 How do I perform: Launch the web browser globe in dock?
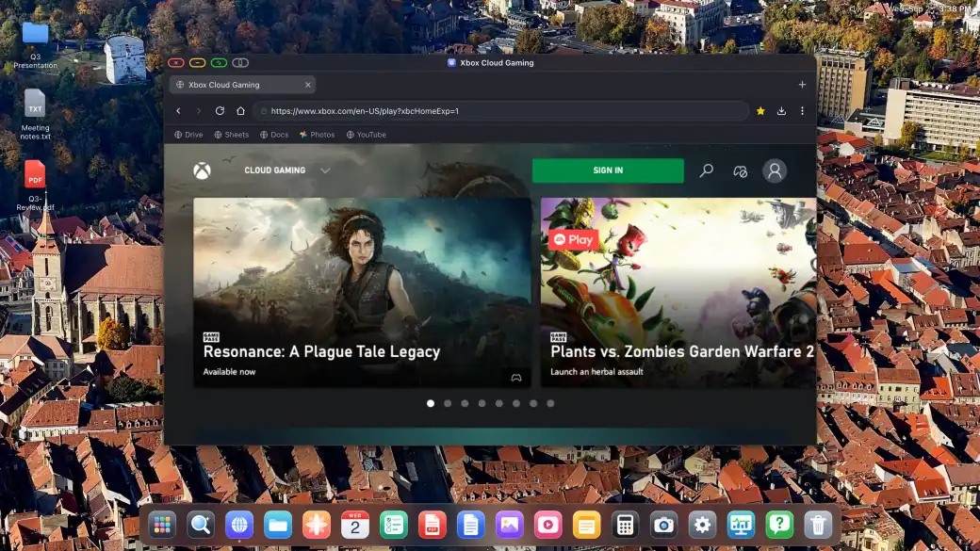click(x=239, y=525)
